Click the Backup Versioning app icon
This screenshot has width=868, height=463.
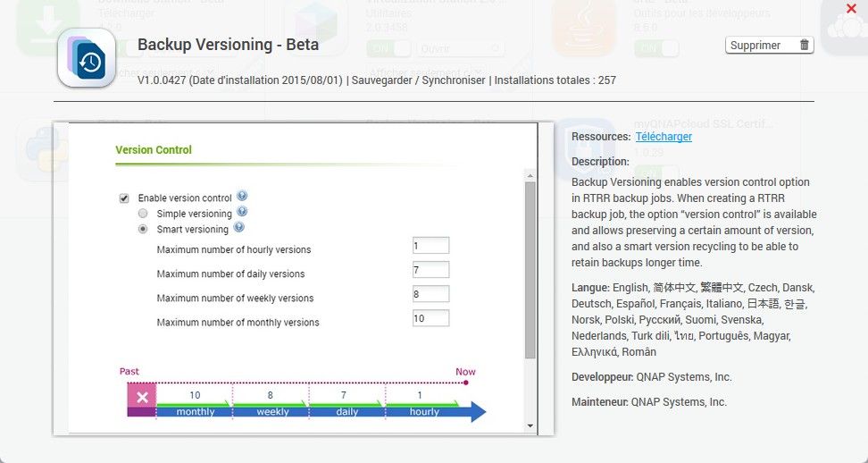point(87,58)
